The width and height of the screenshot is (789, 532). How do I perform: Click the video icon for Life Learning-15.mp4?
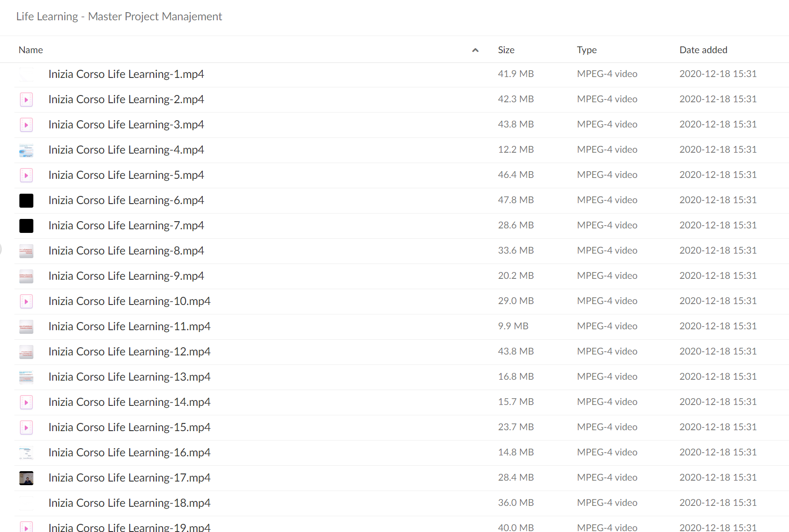tap(26, 427)
